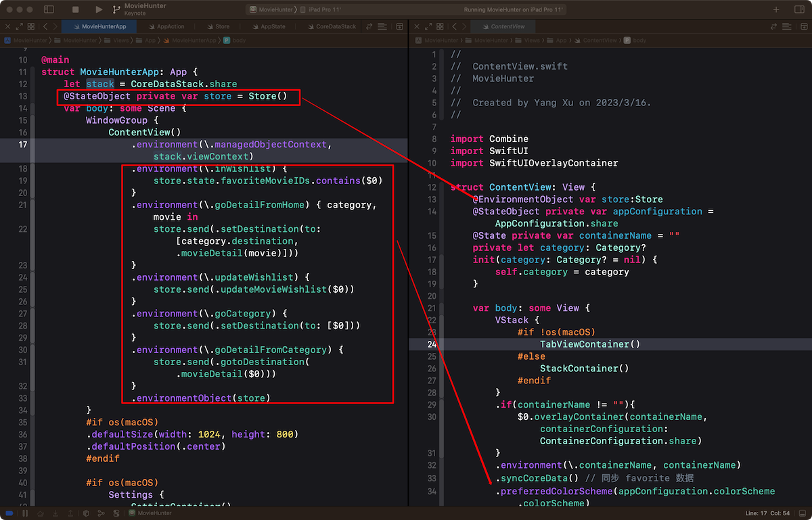Viewport: 812px width, 520px height.
Task: Click line number 24 in right gutter
Action: pos(432,344)
